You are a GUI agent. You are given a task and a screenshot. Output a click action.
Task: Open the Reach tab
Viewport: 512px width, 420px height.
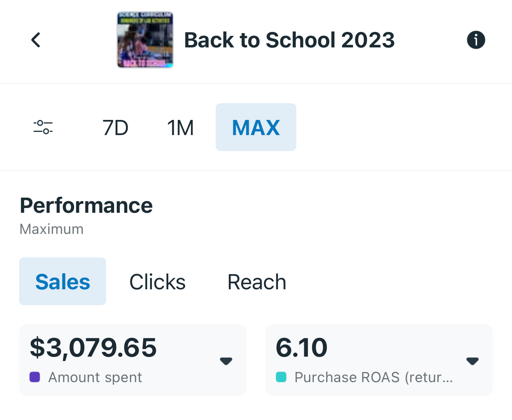(x=257, y=282)
